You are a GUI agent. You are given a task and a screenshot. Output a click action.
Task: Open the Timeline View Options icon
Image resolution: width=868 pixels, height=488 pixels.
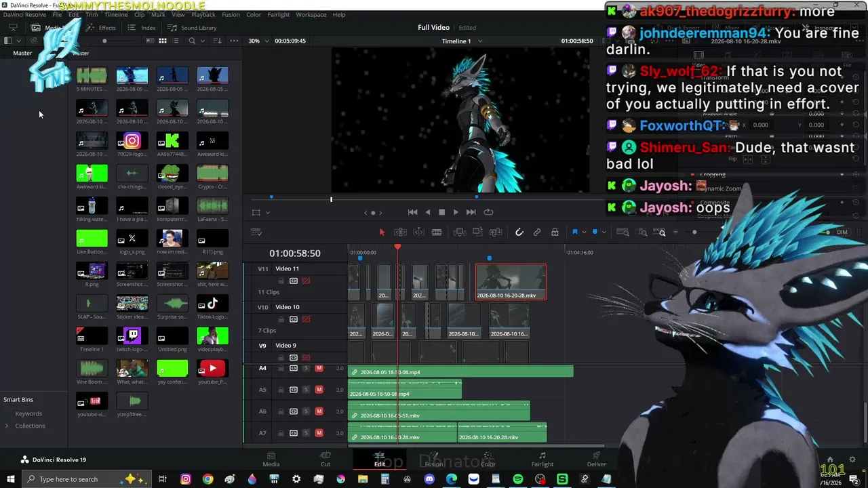(x=256, y=232)
